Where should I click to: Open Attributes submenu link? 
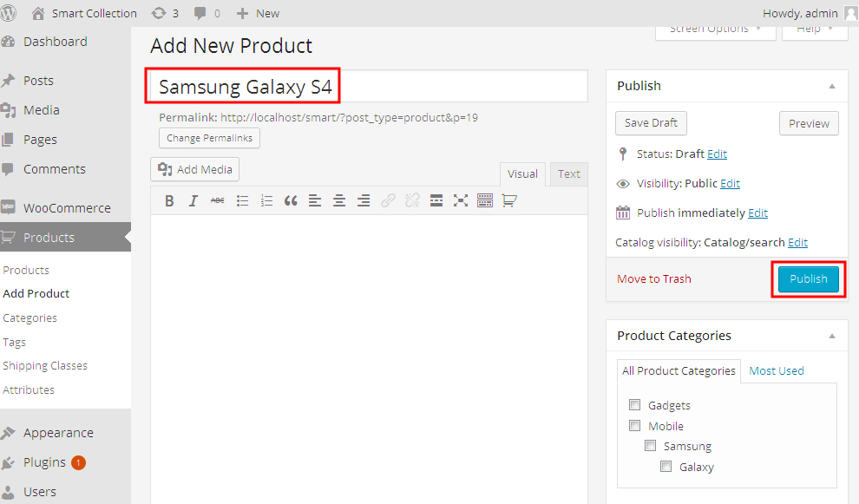pos(29,390)
